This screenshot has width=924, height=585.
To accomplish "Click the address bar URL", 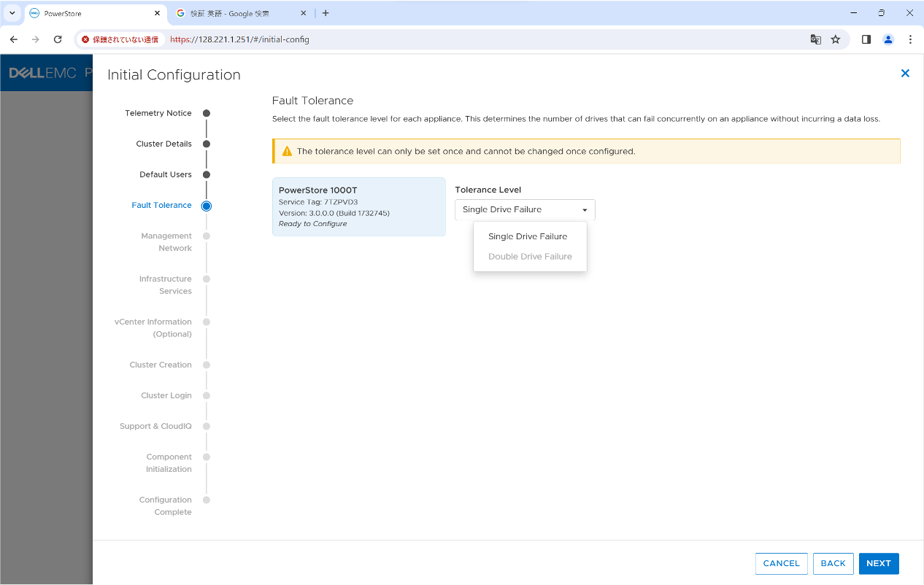I will coord(239,39).
